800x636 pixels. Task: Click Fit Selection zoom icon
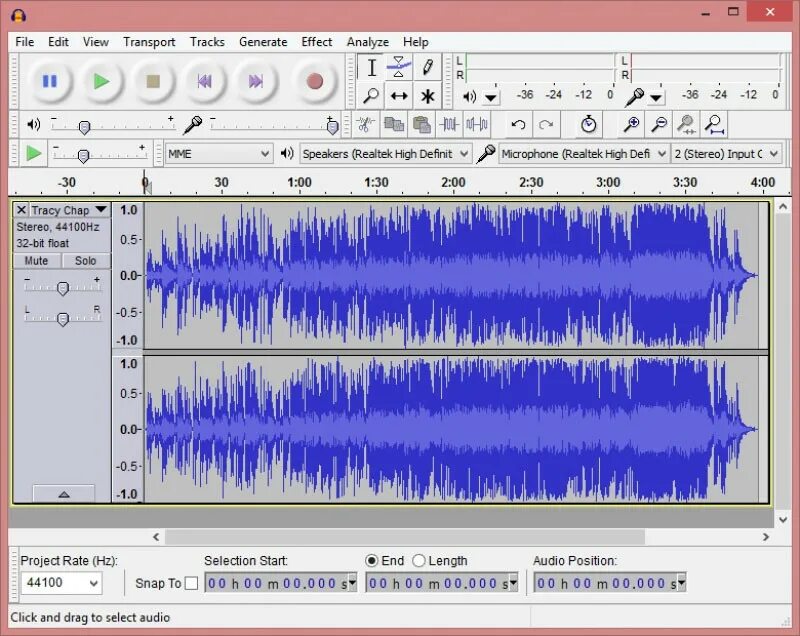click(686, 124)
